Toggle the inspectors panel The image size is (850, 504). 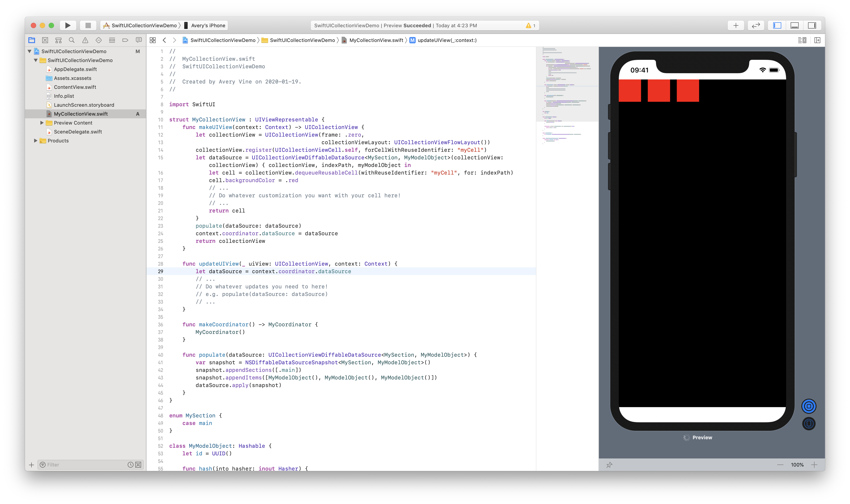click(x=812, y=25)
